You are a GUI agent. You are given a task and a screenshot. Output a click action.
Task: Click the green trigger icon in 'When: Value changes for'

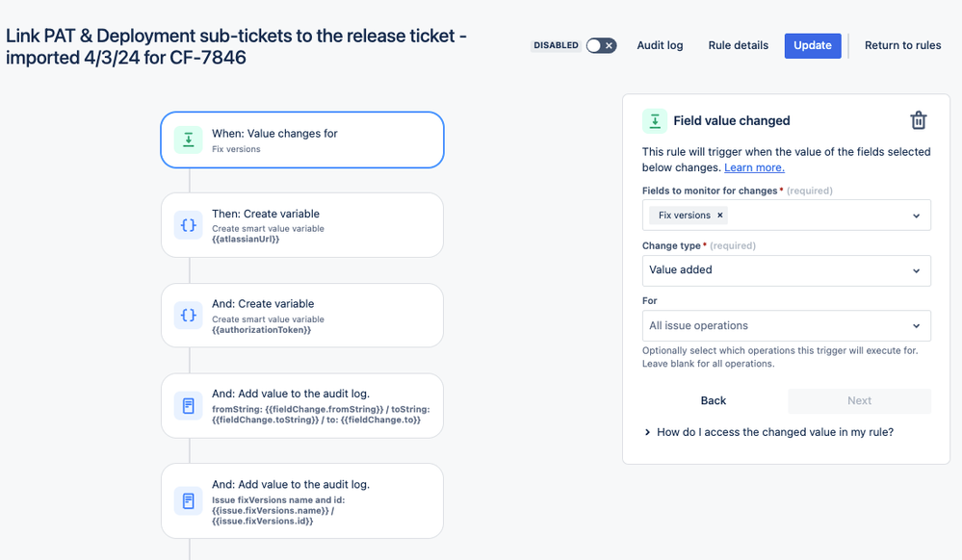(x=189, y=140)
